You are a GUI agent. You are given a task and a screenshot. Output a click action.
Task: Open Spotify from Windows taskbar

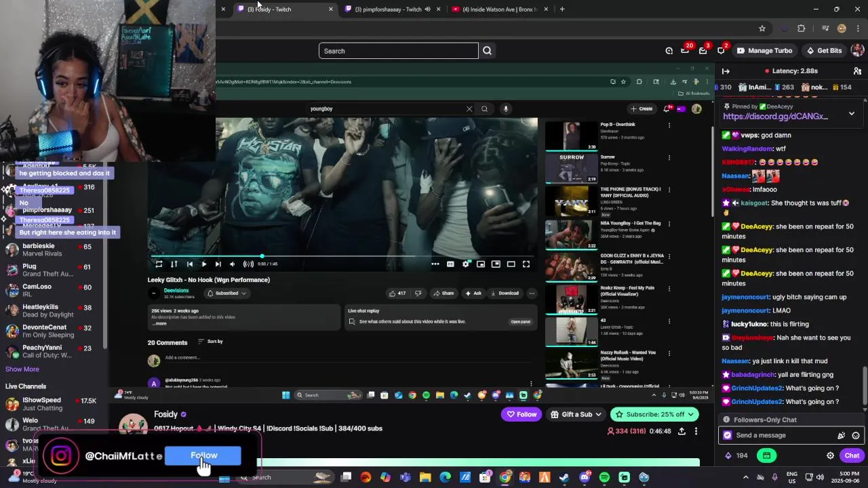604,478
